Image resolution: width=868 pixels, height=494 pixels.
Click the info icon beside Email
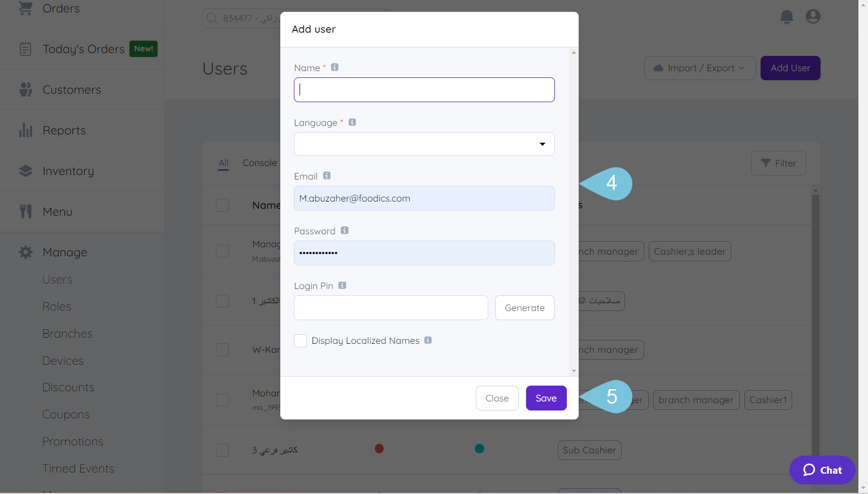coord(327,176)
